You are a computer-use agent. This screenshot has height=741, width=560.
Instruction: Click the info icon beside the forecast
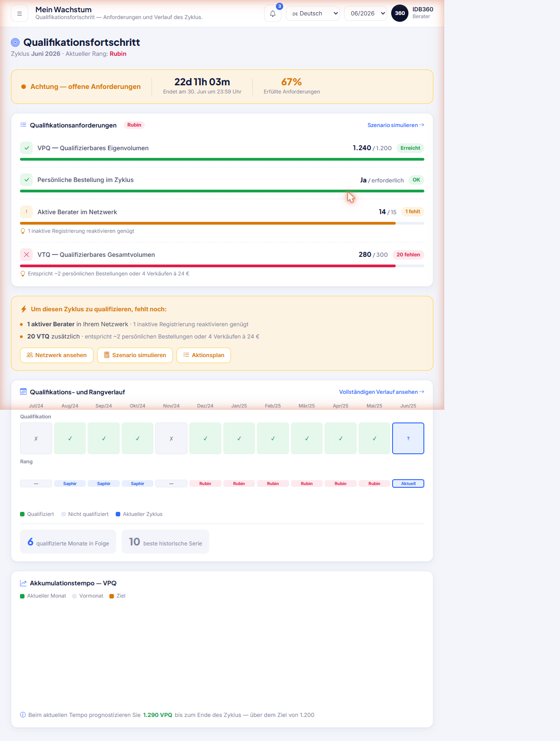click(x=23, y=715)
